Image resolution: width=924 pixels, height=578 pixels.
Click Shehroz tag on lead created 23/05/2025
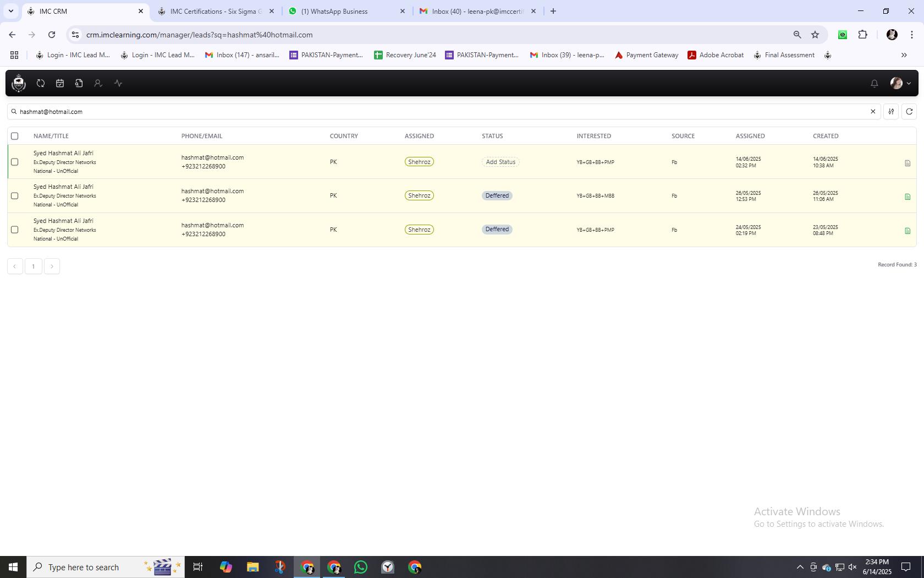(x=419, y=230)
